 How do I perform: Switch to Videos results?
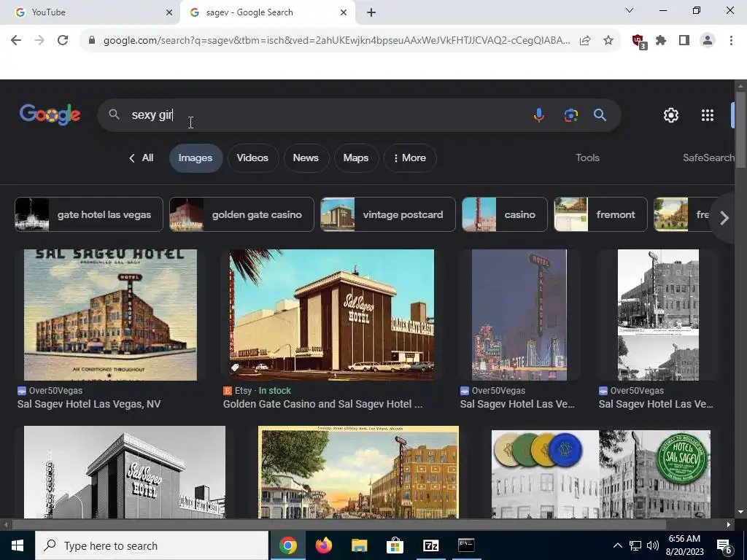tap(252, 158)
